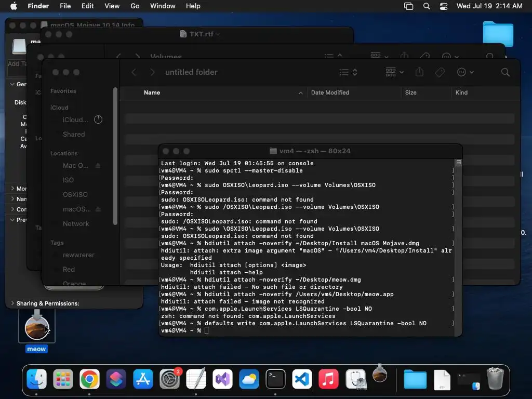Click the Tags icon in untitled folder toolbar
532x399 pixels.
click(440, 72)
